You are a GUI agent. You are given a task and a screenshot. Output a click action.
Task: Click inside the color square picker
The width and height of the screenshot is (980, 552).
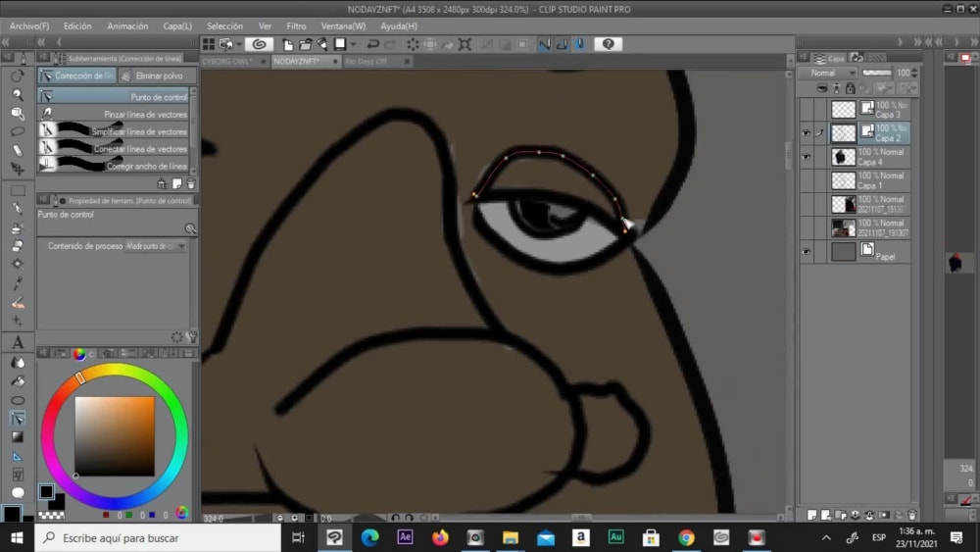pos(115,436)
